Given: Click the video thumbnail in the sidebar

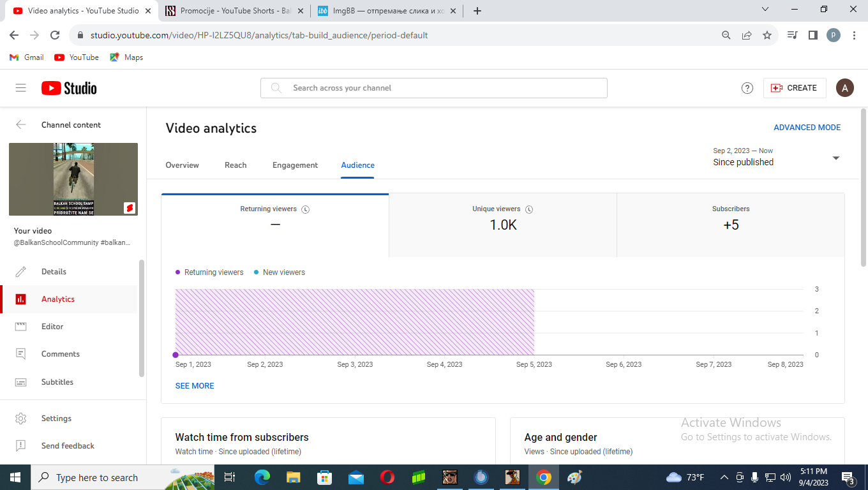Looking at the screenshot, I should click(73, 179).
